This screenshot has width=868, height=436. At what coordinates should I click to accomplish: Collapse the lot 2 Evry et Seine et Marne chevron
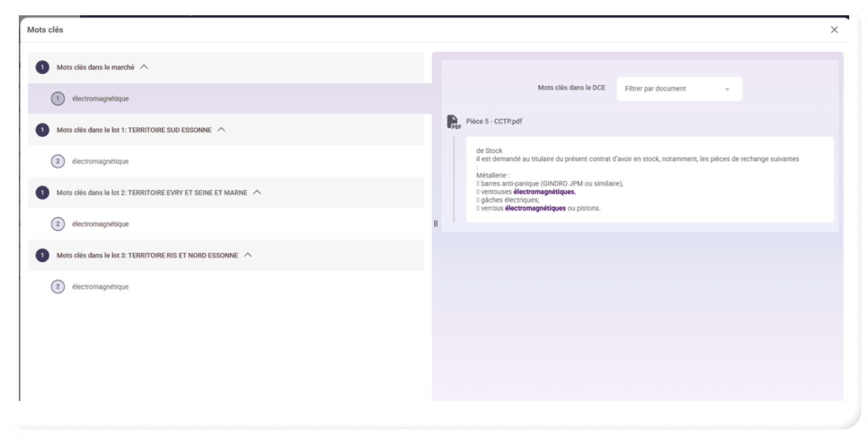tap(257, 192)
